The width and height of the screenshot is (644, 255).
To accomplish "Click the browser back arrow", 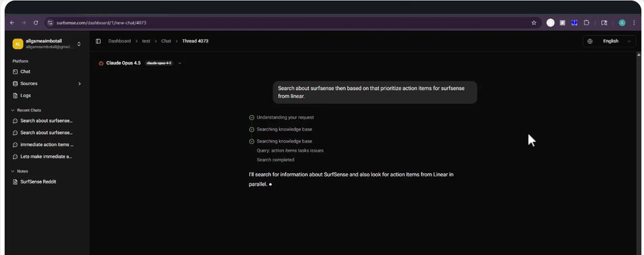I will pyautogui.click(x=12, y=23).
